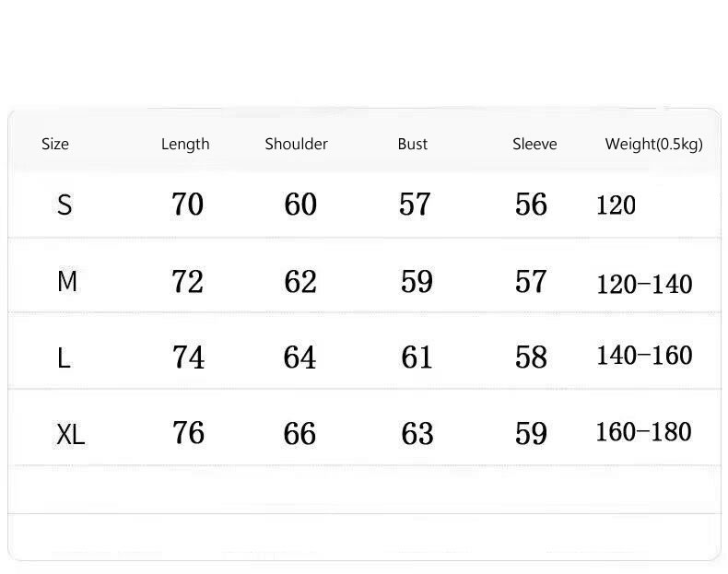The image size is (728, 574).
Task: Select the Sleeve column header
Action: [534, 144]
